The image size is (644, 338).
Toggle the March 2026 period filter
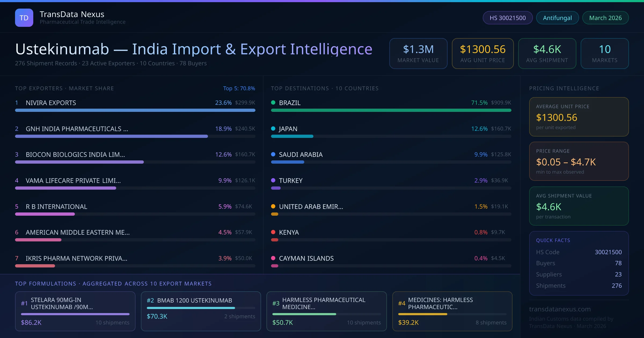pyautogui.click(x=605, y=17)
